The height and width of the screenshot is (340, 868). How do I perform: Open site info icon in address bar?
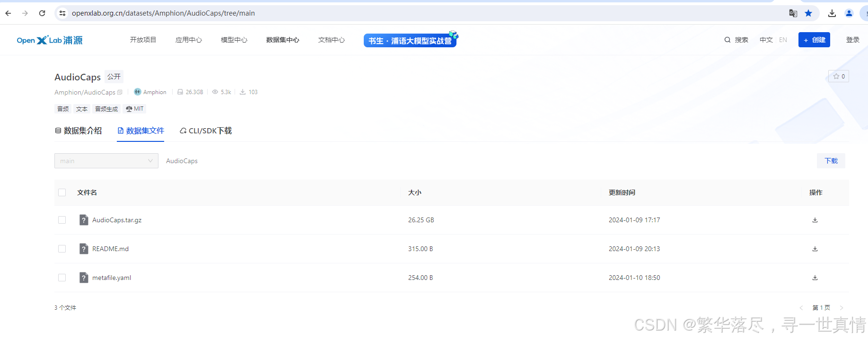coord(62,13)
